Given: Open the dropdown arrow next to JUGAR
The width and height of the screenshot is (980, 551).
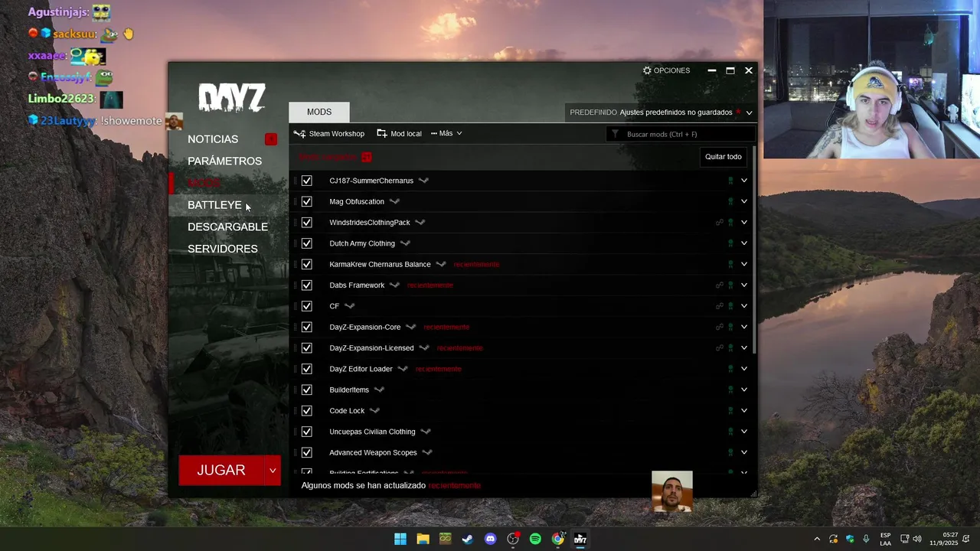Looking at the screenshot, I should pos(273,471).
